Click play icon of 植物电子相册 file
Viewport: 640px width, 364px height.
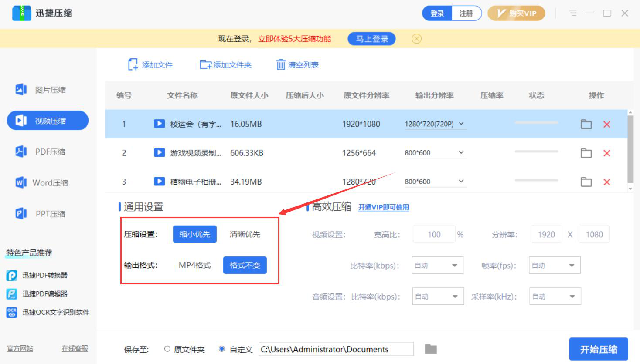159,181
